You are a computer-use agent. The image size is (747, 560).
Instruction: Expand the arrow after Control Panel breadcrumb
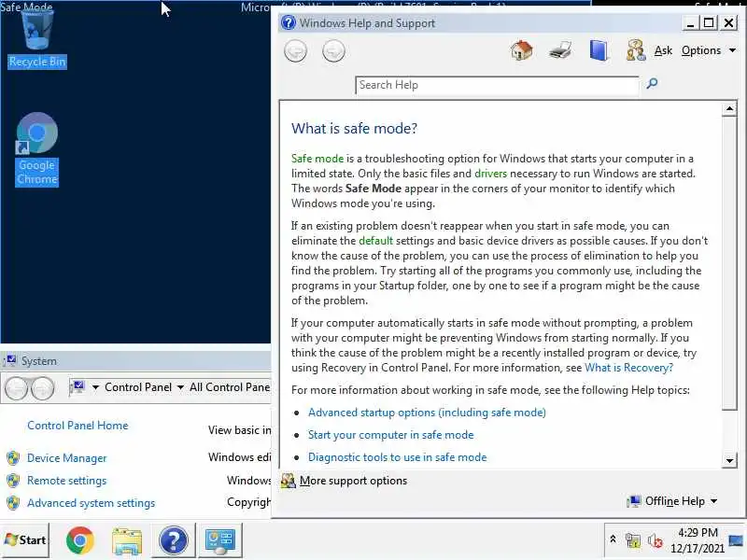(x=180, y=387)
